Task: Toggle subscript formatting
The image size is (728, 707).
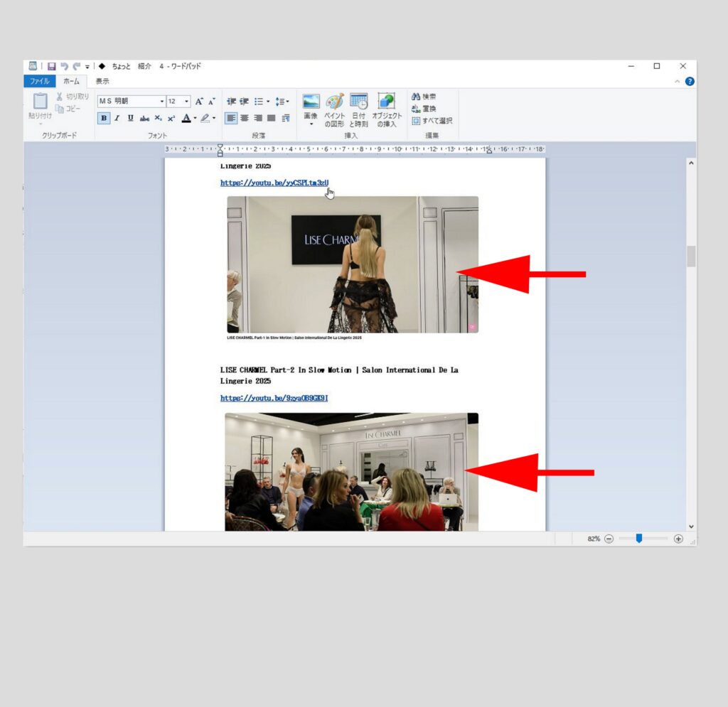Action: [159, 118]
